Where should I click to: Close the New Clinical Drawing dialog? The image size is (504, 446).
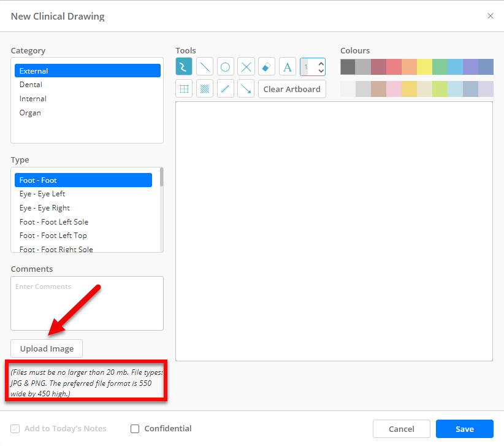(490, 16)
